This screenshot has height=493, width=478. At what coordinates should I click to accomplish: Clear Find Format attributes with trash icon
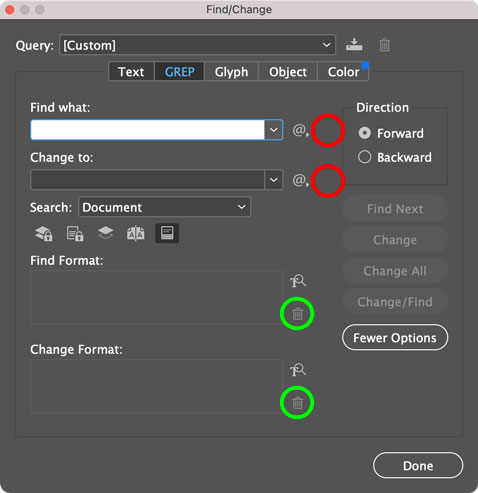(x=297, y=314)
